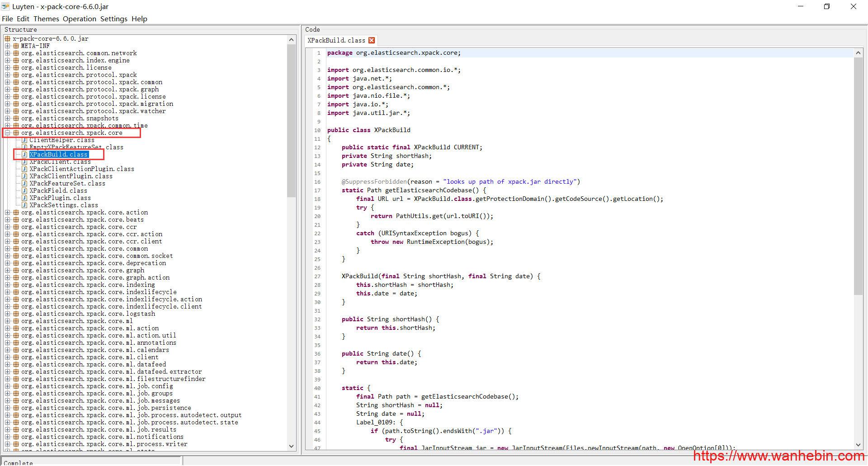Click the ClientHelper.class file icon
The image size is (868, 466).
click(24, 140)
